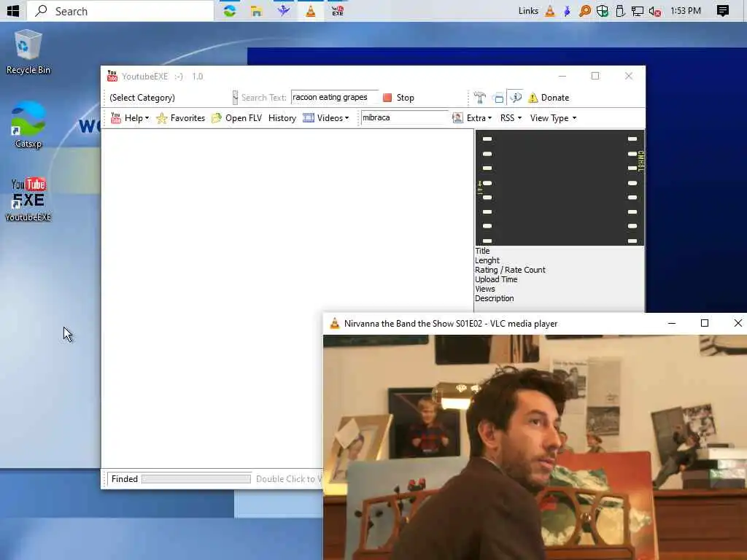The image size is (747, 560).
Task: Click the YoutubeEXE window title bar icon
Action: 112,76
